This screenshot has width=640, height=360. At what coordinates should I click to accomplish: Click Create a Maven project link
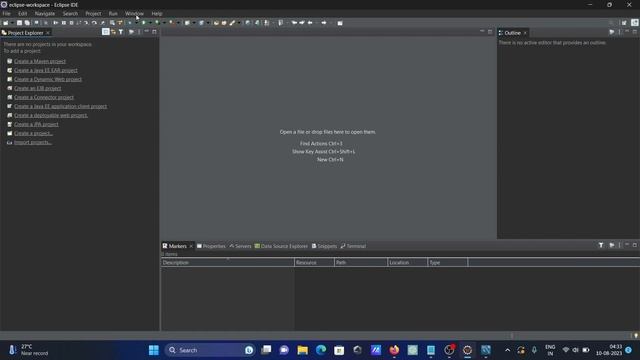[40, 61]
